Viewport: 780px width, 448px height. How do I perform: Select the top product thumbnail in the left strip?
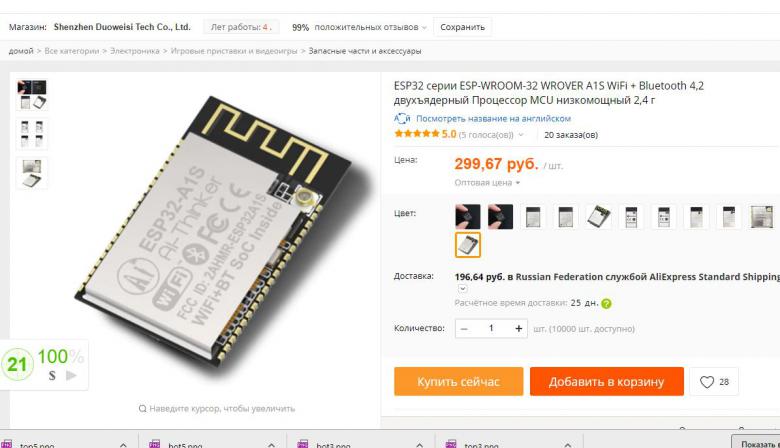pyautogui.click(x=32, y=94)
